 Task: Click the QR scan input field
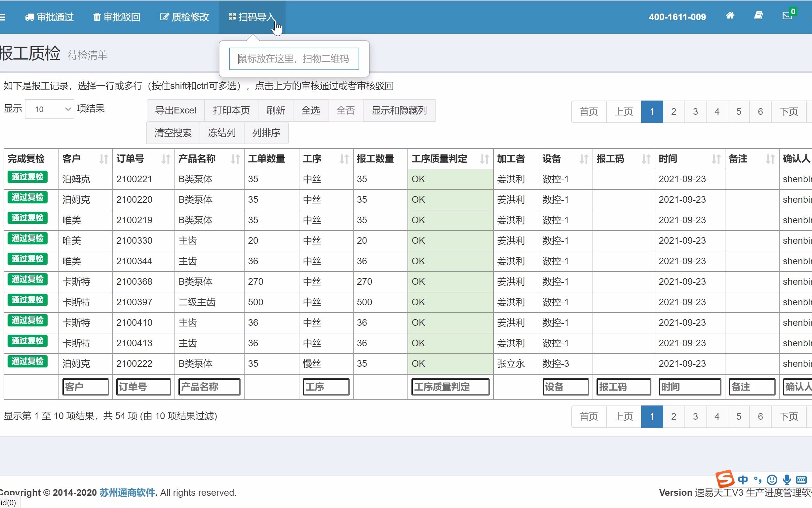[x=294, y=59]
